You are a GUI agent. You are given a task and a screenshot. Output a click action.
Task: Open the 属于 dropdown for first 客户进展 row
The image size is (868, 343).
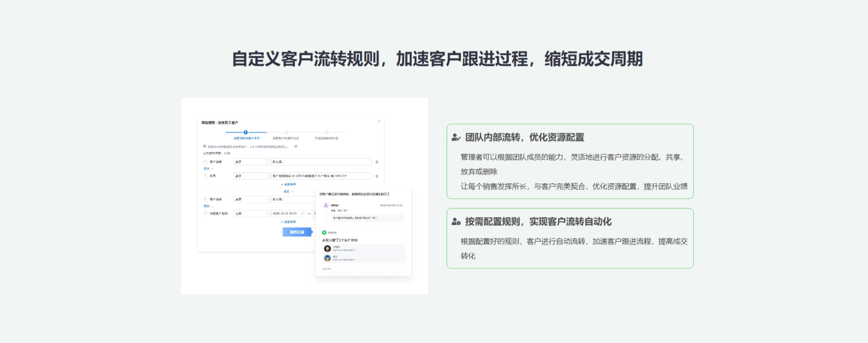pyautogui.click(x=251, y=162)
